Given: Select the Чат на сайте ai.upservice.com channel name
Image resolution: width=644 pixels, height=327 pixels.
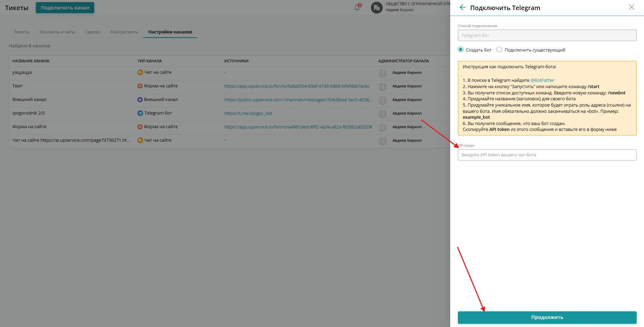Looking at the screenshot, I should (x=71, y=140).
